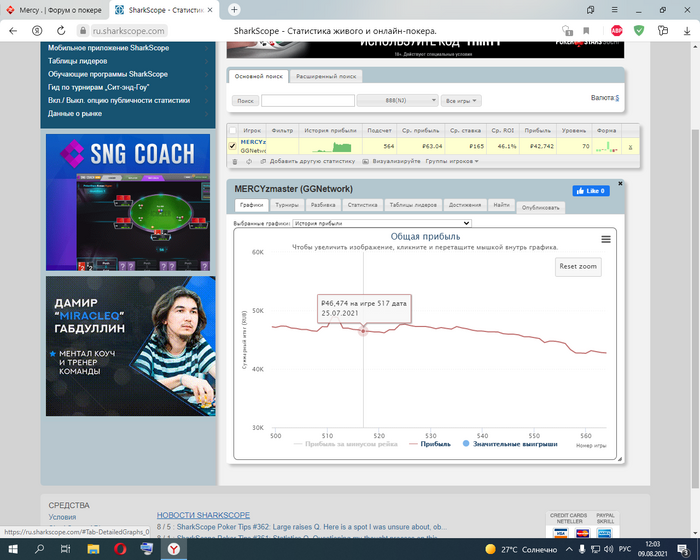Open the browser extensions icon

click(x=663, y=31)
